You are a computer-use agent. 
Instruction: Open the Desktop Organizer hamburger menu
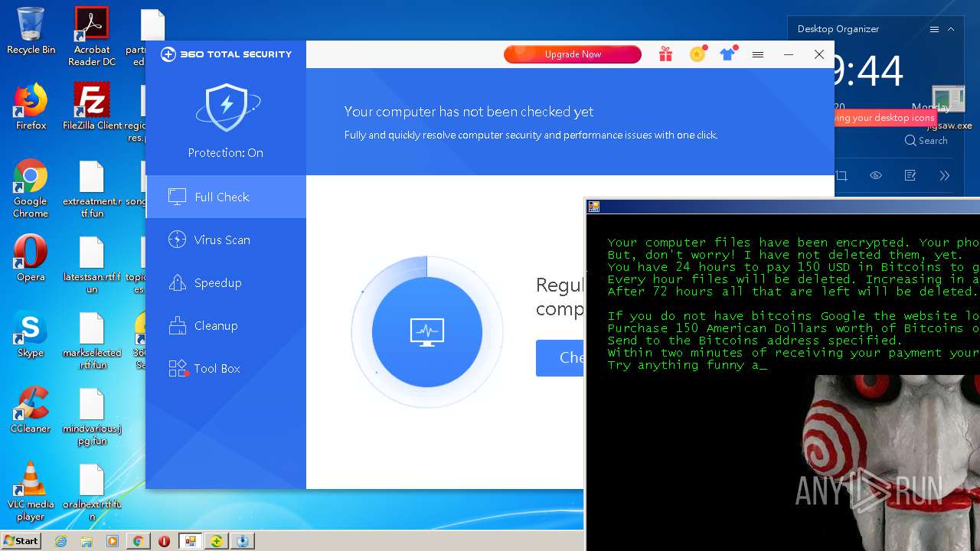(x=934, y=29)
